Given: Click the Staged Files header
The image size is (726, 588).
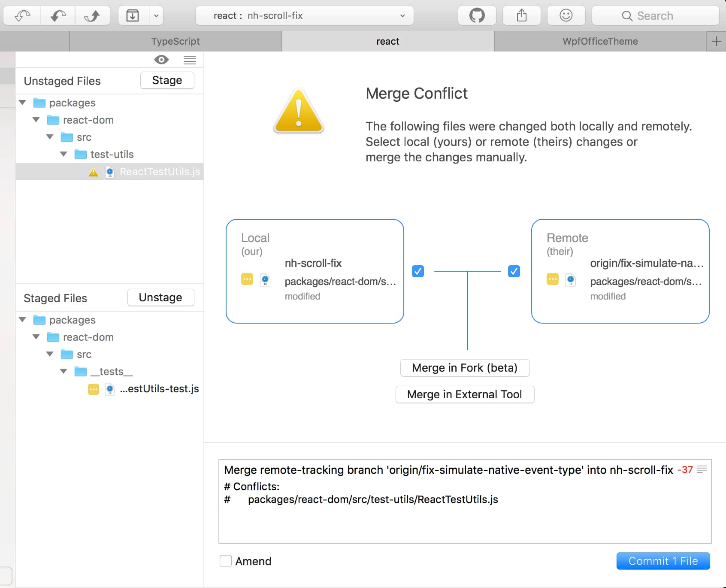Looking at the screenshot, I should [55, 298].
